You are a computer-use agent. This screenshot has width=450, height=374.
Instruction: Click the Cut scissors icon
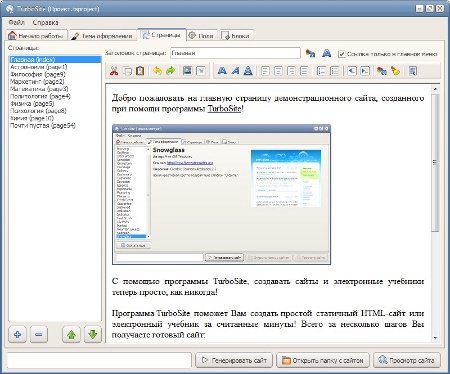[114, 71]
